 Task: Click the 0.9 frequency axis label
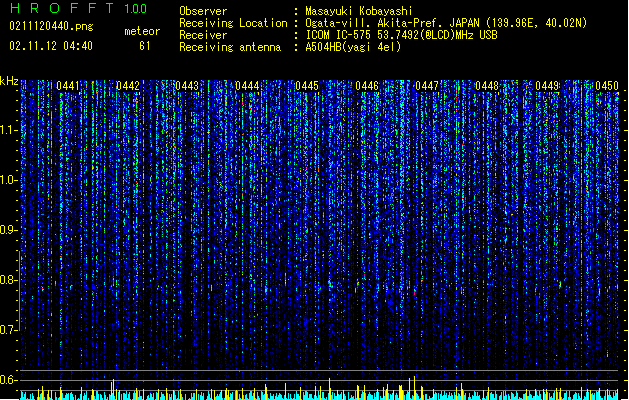pos(8,230)
